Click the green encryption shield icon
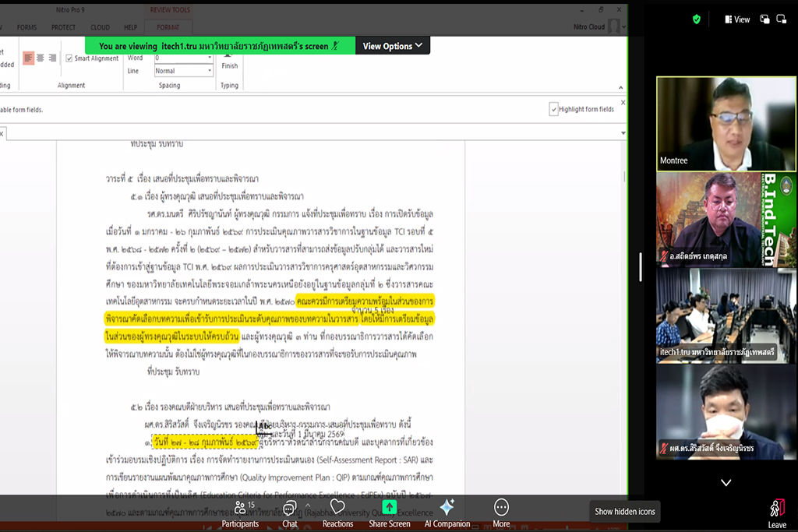Image resolution: width=798 pixels, height=532 pixels. [x=697, y=19]
